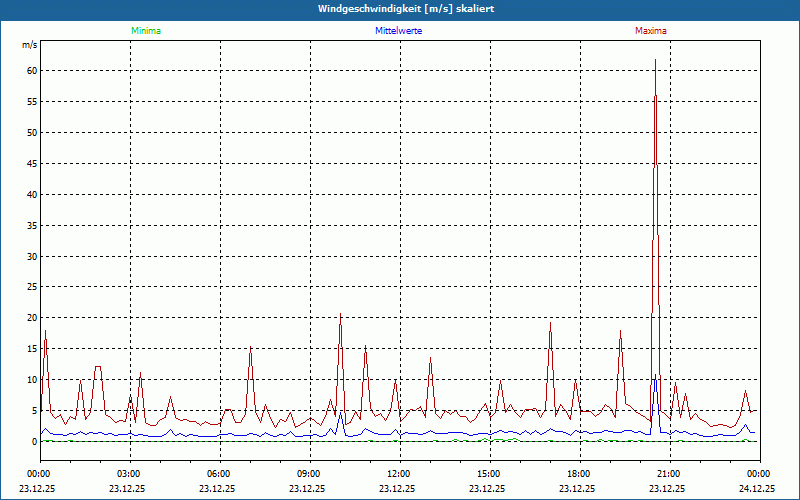800x500 pixels.
Task: Click the 21:00 time axis label
Action: (668, 474)
